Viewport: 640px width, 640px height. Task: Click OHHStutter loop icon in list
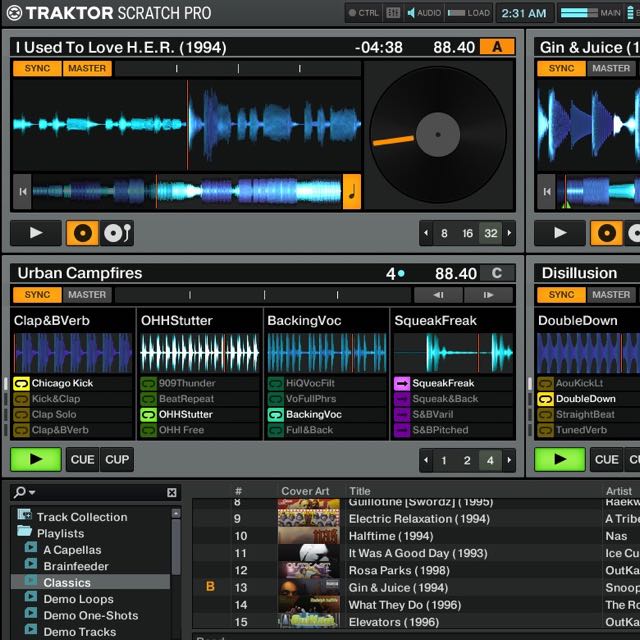[148, 415]
